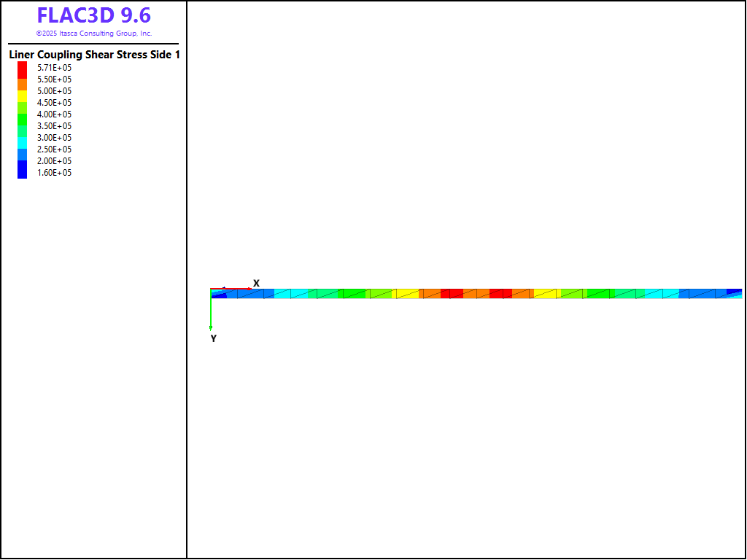
Task: Click the FLAC3D 9.6 title logo
Action: [94, 15]
